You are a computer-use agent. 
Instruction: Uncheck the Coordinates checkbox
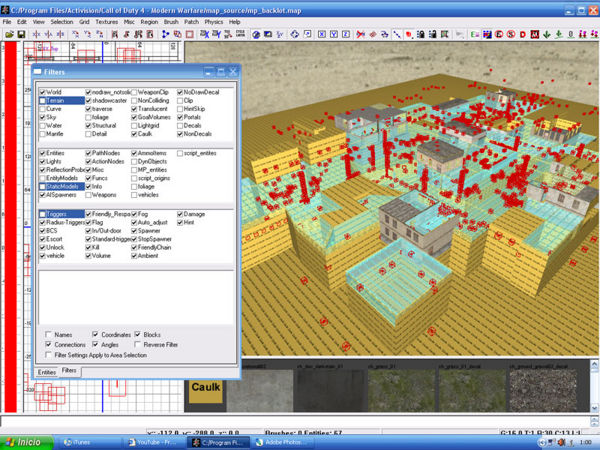[95, 334]
